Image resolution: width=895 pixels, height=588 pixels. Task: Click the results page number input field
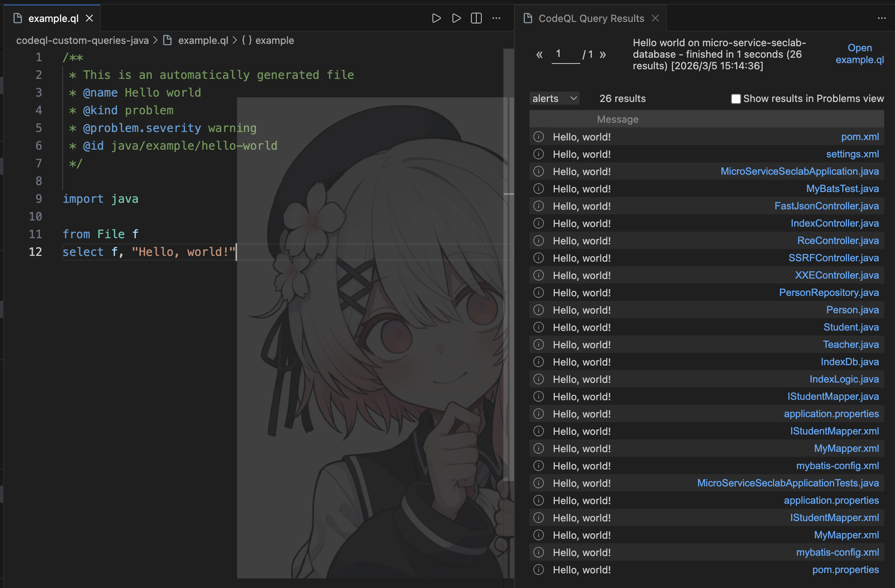click(x=565, y=54)
